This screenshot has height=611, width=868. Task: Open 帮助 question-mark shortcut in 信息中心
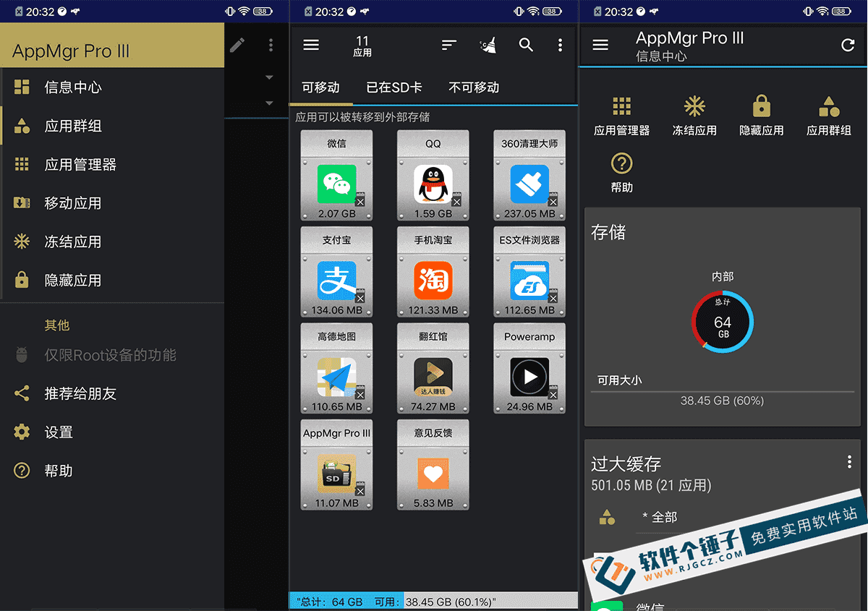pyautogui.click(x=622, y=173)
